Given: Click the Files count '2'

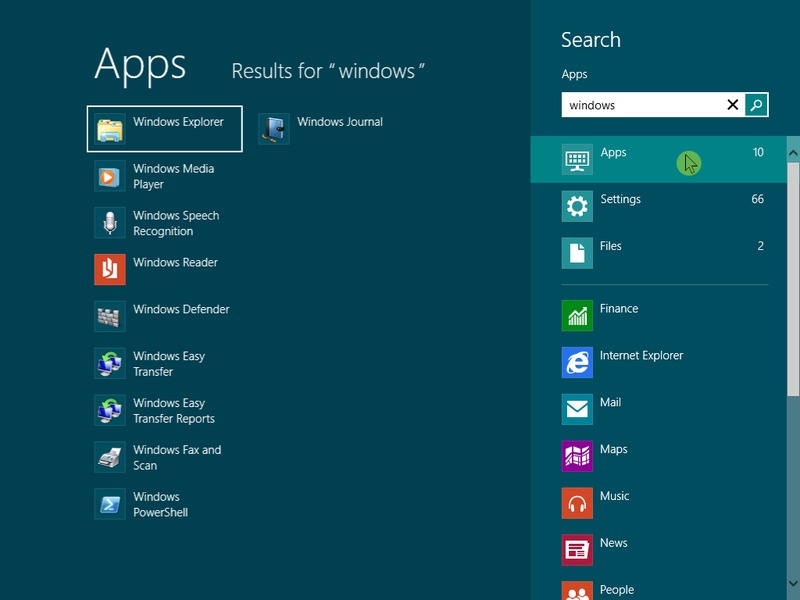Looking at the screenshot, I should point(761,246).
